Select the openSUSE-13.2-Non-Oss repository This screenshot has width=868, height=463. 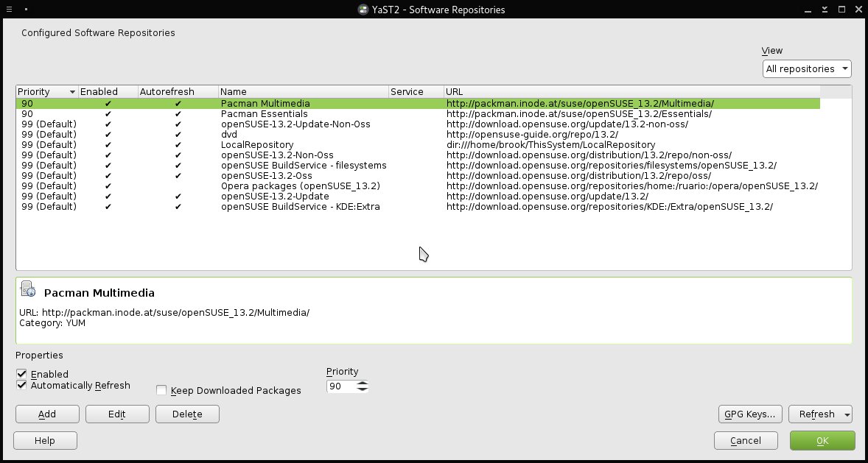pos(418,155)
